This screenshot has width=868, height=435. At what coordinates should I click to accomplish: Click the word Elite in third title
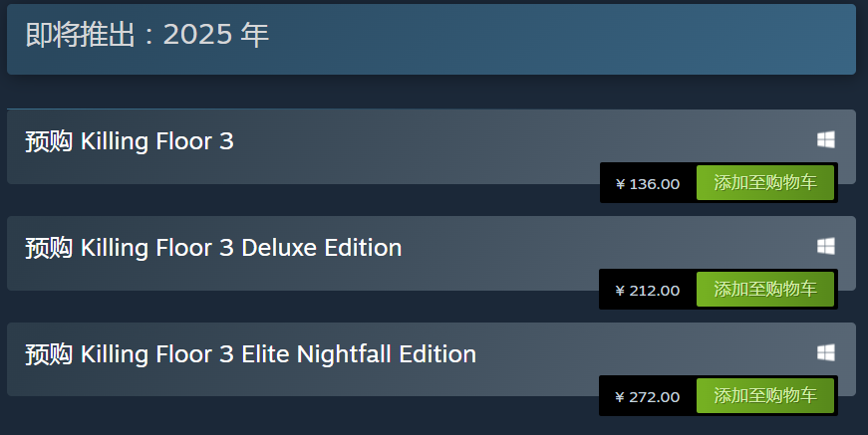click(265, 353)
